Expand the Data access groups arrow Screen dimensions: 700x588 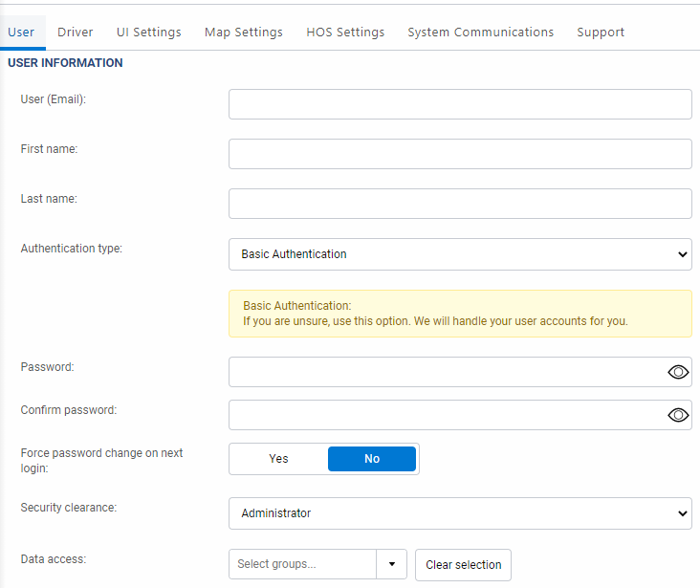pyautogui.click(x=391, y=565)
